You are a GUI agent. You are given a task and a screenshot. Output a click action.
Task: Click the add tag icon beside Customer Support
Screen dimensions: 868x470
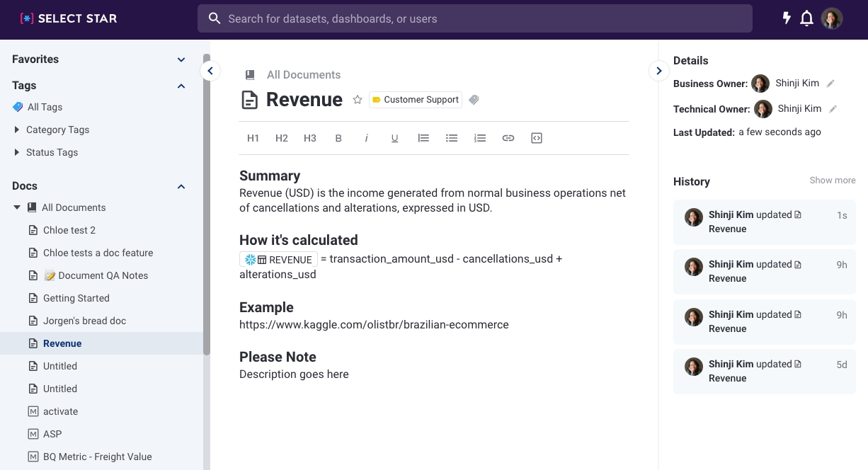474,100
